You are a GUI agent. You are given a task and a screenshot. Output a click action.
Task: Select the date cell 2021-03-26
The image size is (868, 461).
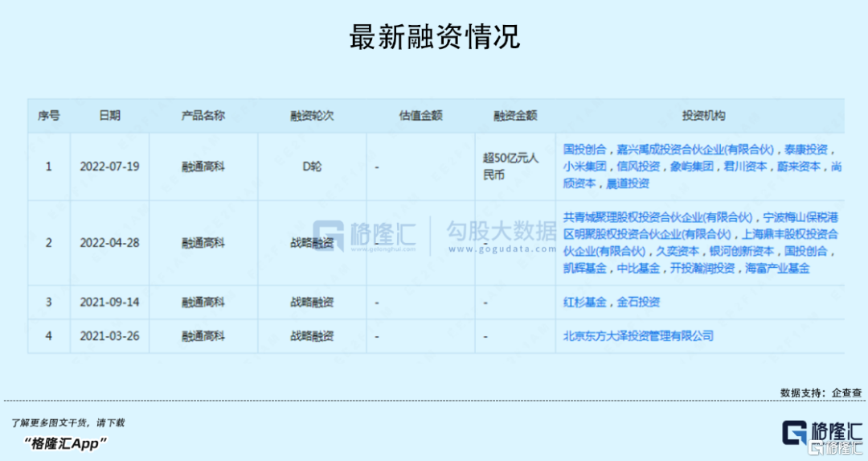[x=109, y=335]
